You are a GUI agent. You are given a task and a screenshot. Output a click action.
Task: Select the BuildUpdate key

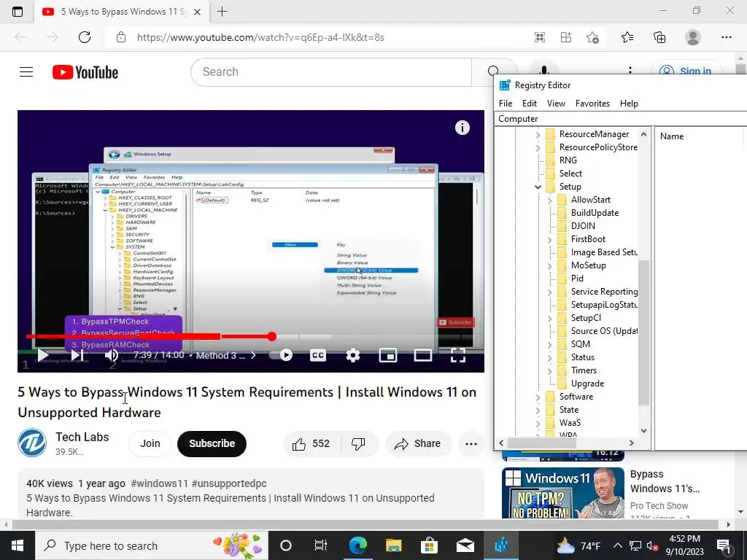595,213
